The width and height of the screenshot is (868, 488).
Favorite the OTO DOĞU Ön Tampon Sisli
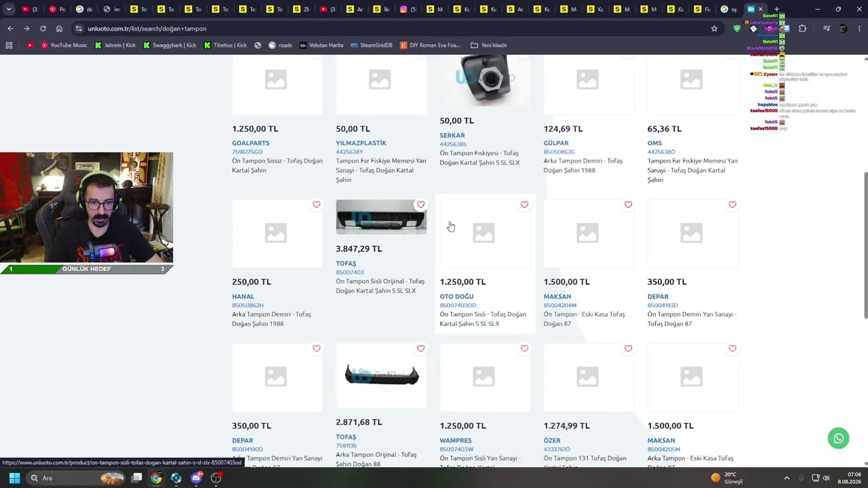pyautogui.click(x=524, y=205)
